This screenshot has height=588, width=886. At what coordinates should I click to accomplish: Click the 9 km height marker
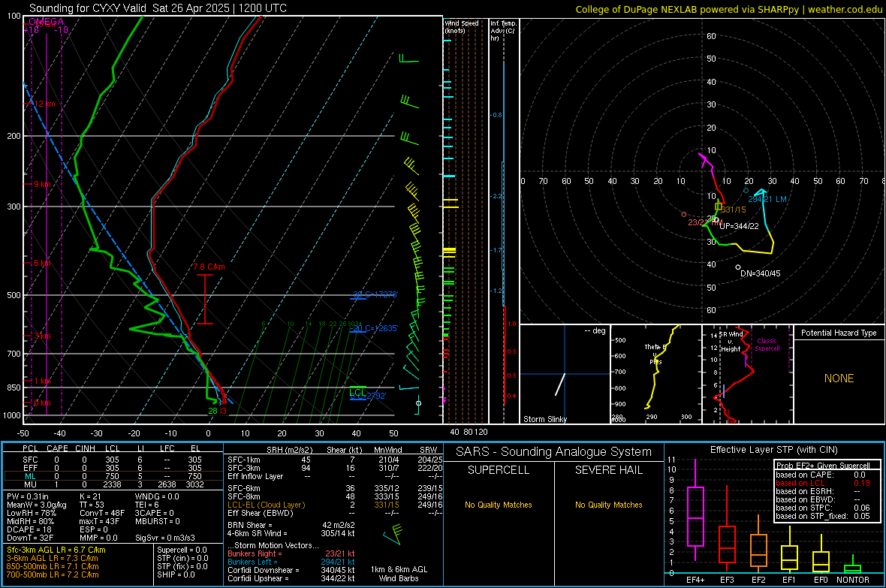(42, 184)
